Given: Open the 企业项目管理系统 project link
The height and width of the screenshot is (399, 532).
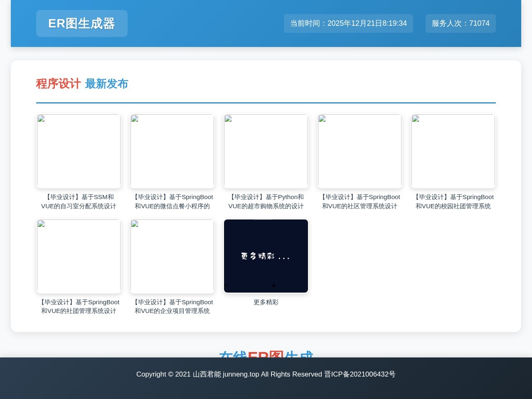Looking at the screenshot, I should [x=172, y=306].
